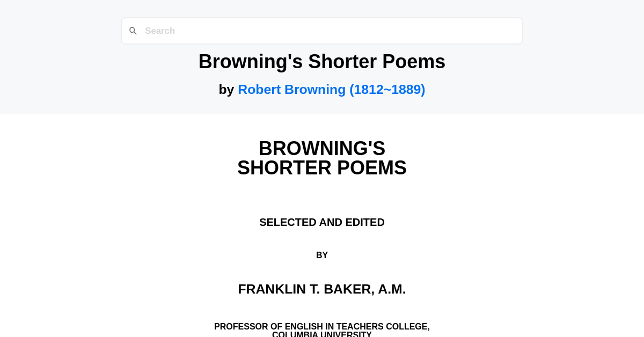The height and width of the screenshot is (337, 644).
Task: Click the SELECTED AND EDITED heading text
Action: pyautogui.click(x=322, y=222)
